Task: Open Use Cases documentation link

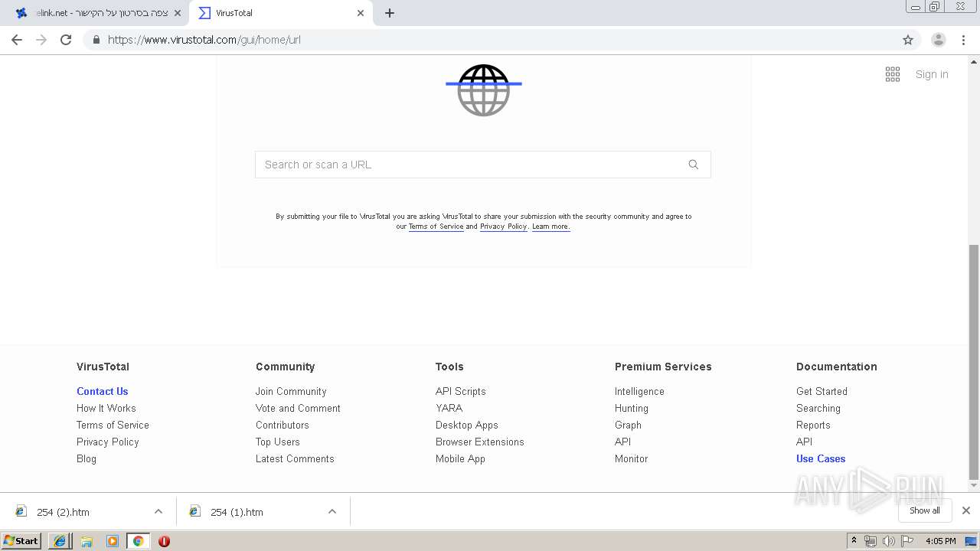Action: (821, 458)
